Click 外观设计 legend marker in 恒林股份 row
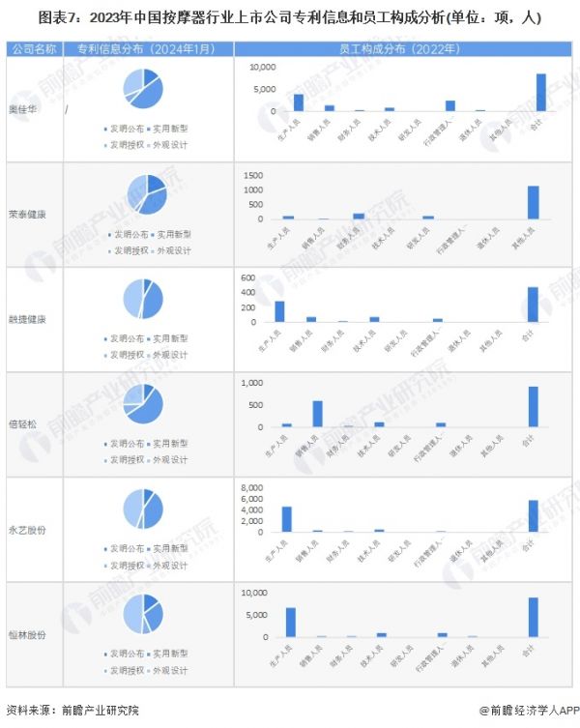The height and width of the screenshot is (728, 580). [149, 670]
